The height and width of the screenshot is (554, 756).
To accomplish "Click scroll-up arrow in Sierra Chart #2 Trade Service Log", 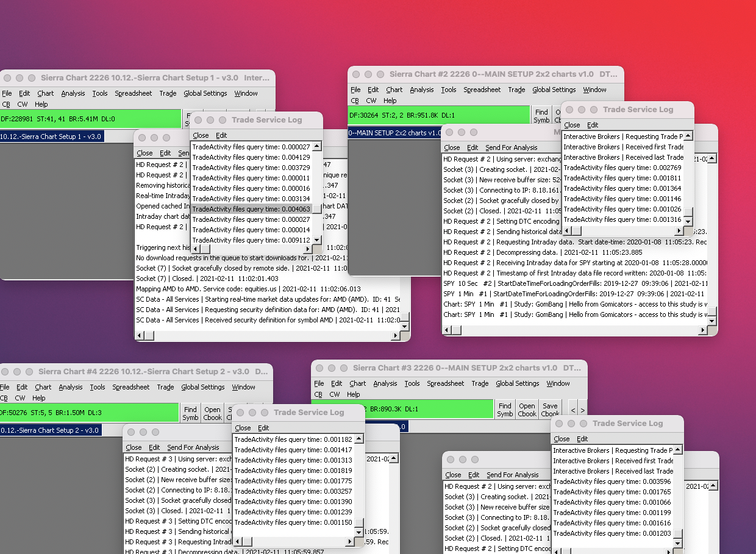I will pos(688,136).
